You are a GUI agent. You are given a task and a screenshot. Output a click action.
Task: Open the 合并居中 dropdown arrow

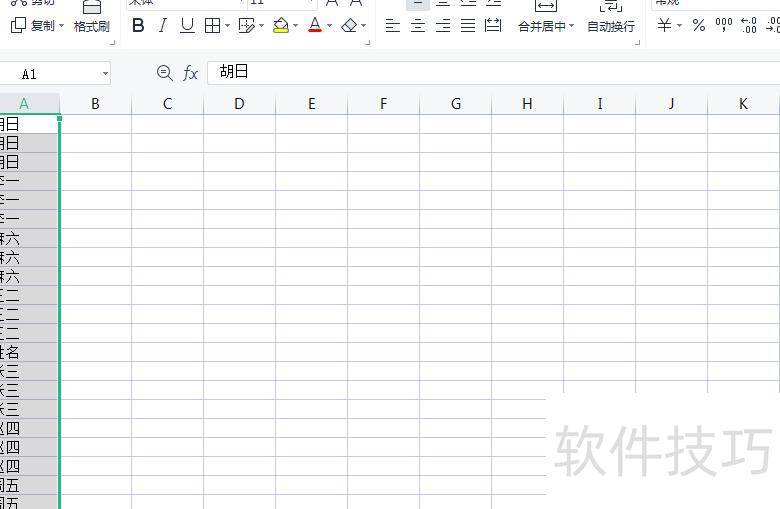click(572, 25)
